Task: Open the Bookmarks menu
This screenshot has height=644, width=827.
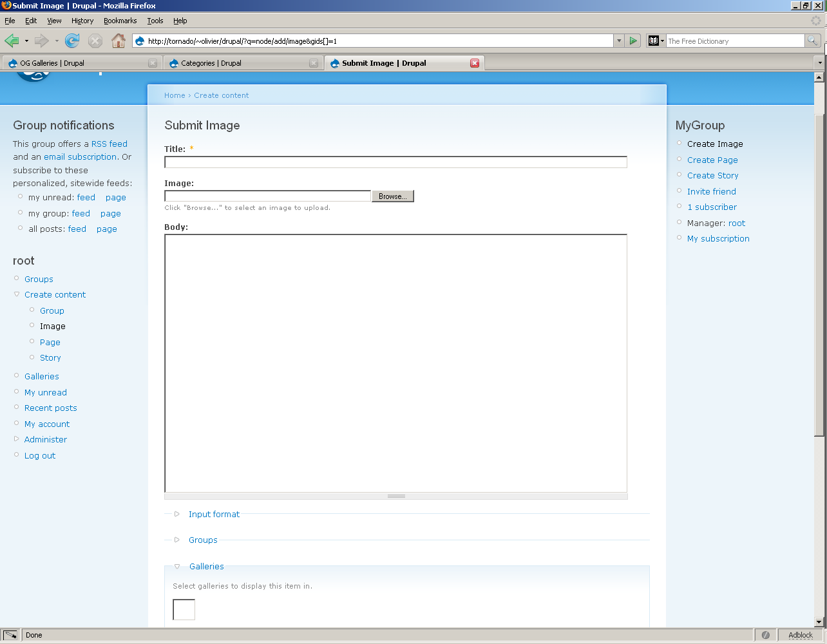Action: coord(120,21)
